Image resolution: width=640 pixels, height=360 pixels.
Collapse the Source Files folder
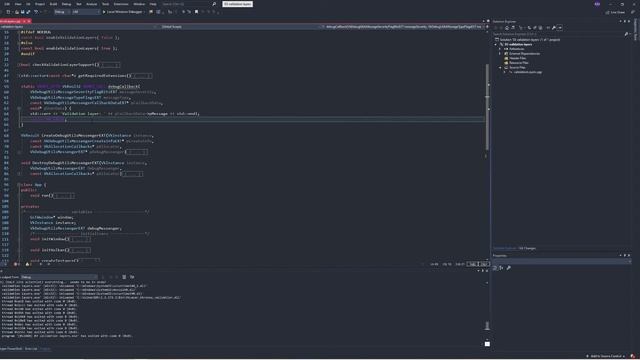click(x=500, y=67)
